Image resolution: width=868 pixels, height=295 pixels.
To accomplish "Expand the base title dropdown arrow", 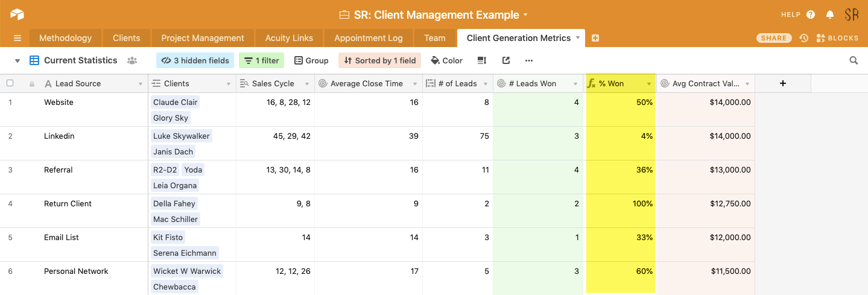I will pyautogui.click(x=525, y=14).
